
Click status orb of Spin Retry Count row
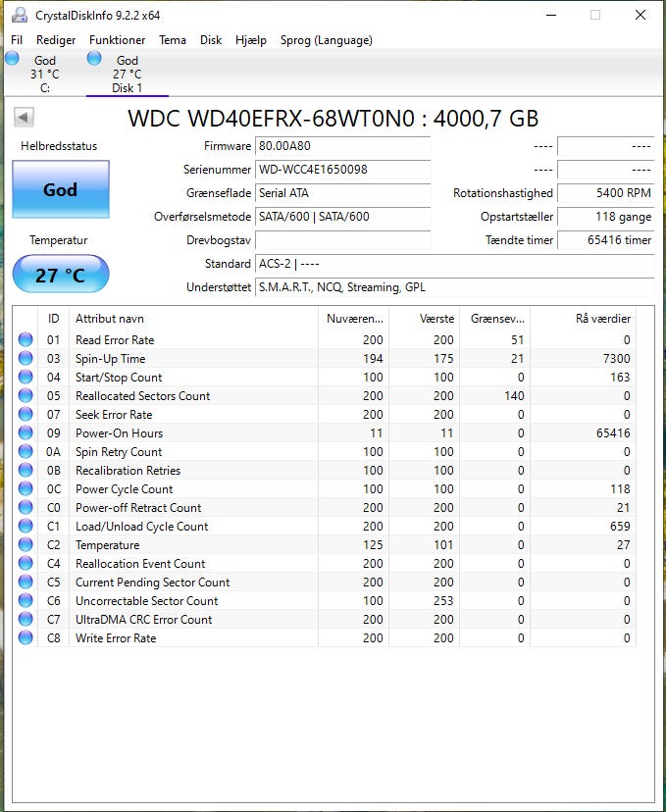26,451
